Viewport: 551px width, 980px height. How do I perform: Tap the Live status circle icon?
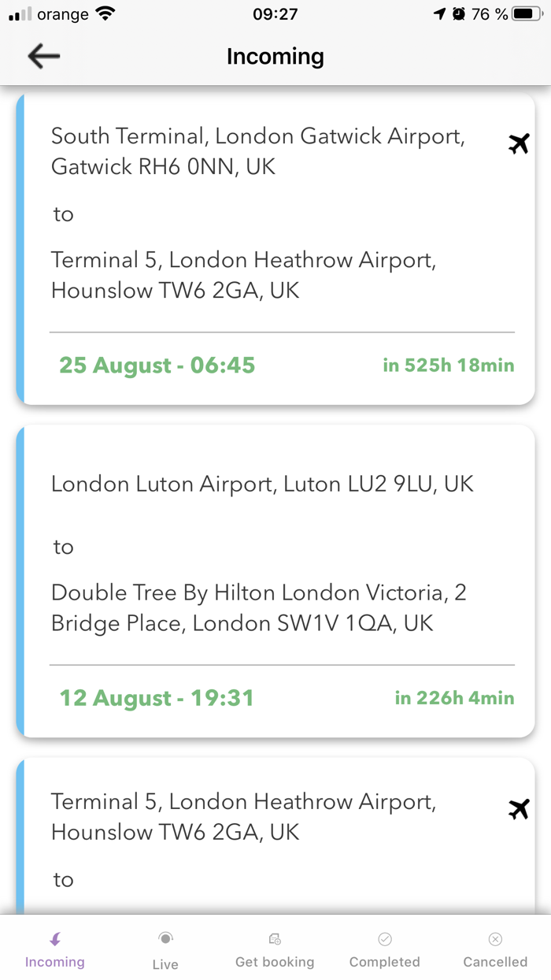tap(165, 937)
